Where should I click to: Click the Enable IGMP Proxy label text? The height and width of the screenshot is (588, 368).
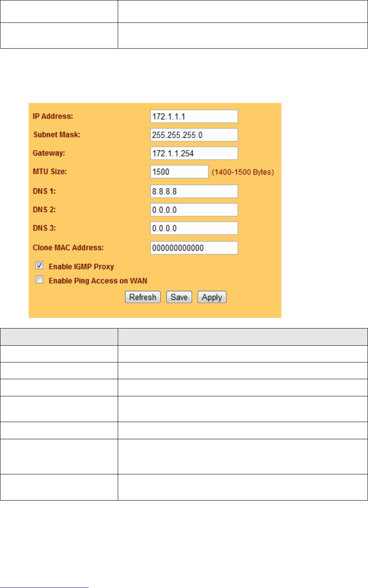click(81, 266)
